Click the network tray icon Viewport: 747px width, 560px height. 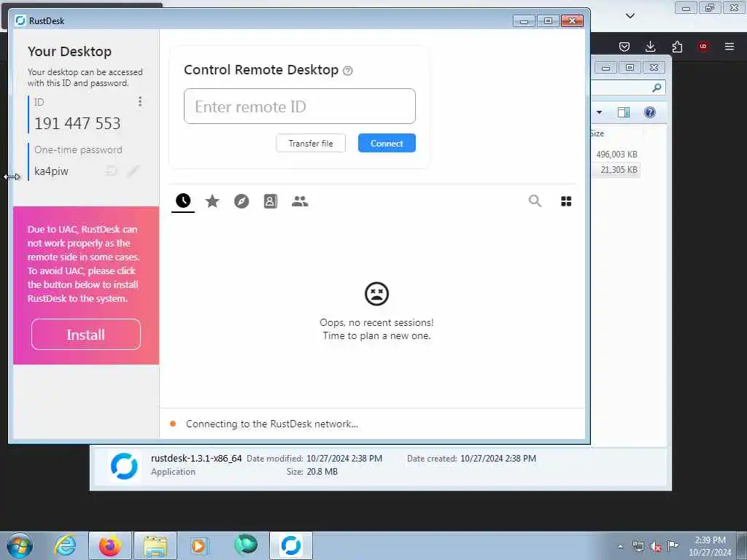tap(638, 547)
